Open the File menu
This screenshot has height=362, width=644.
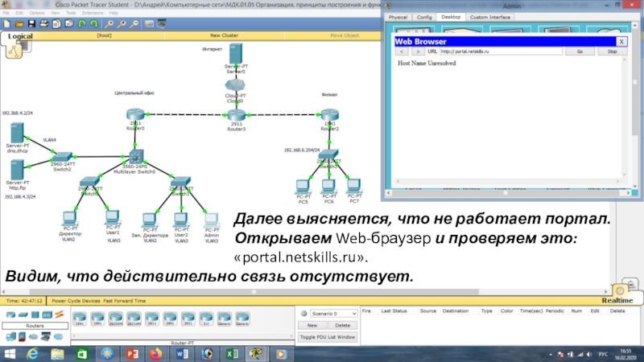pos(6,13)
